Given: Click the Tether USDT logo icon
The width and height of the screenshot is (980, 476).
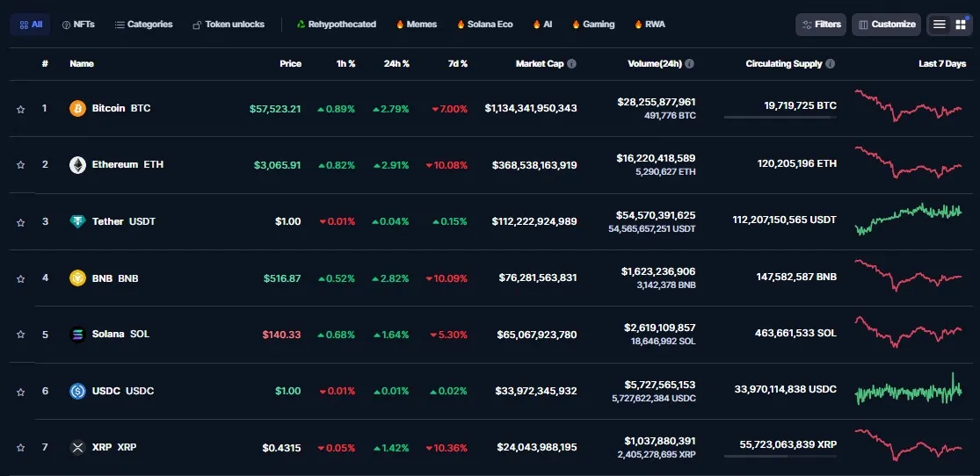Looking at the screenshot, I should 77,221.
